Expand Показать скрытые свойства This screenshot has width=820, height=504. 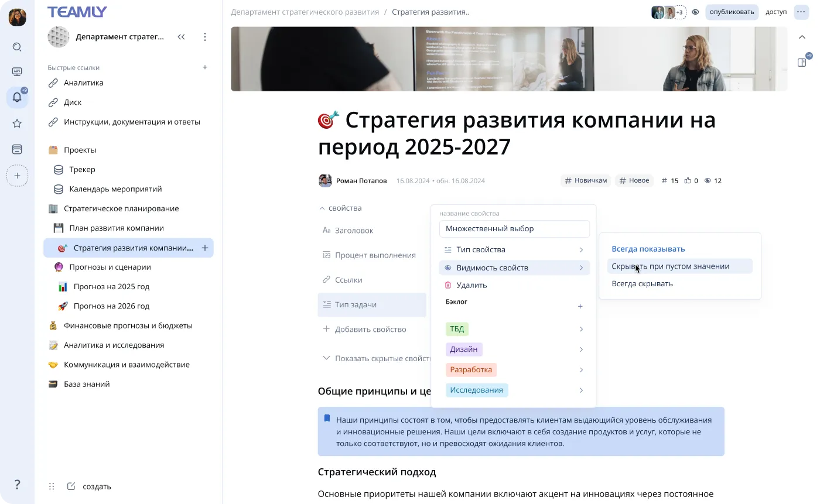click(x=378, y=358)
